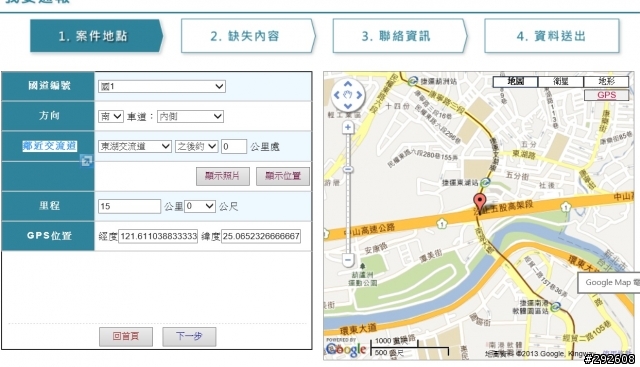Click the map pan left arrow
The height and width of the screenshot is (367, 640).
tap(337, 95)
